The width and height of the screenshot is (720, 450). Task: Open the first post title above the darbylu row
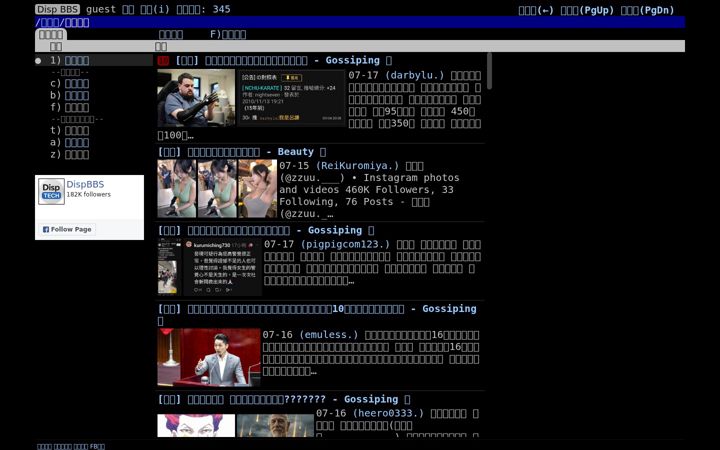point(256,60)
